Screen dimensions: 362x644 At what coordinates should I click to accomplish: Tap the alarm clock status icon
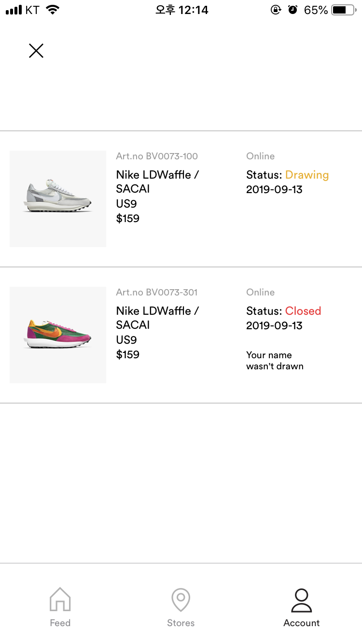point(292,10)
